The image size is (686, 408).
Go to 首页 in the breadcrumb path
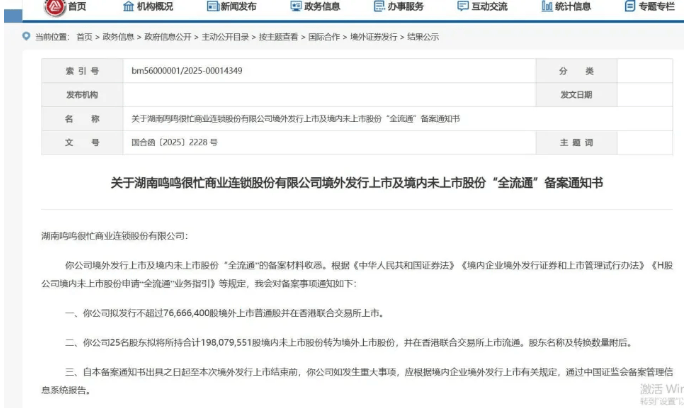click(84, 37)
